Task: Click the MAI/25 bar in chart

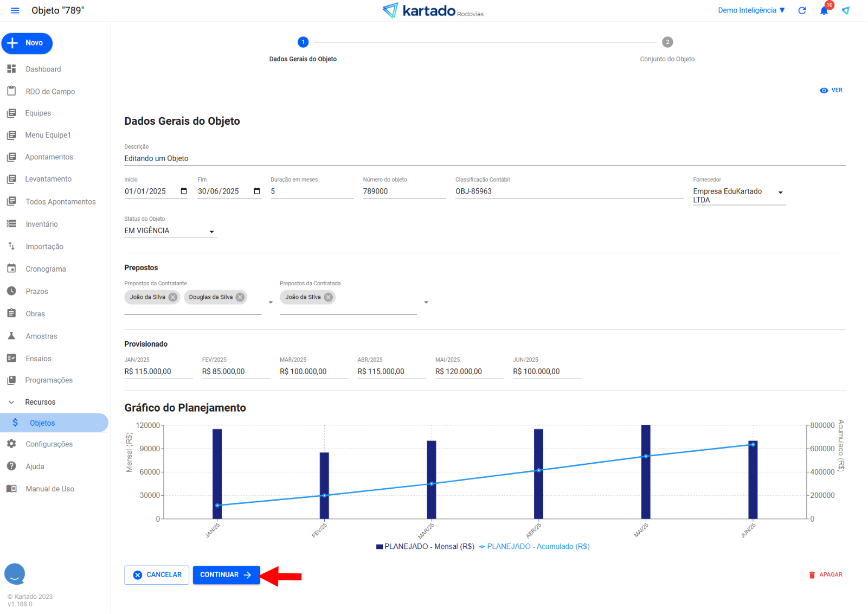Action: 645,472
